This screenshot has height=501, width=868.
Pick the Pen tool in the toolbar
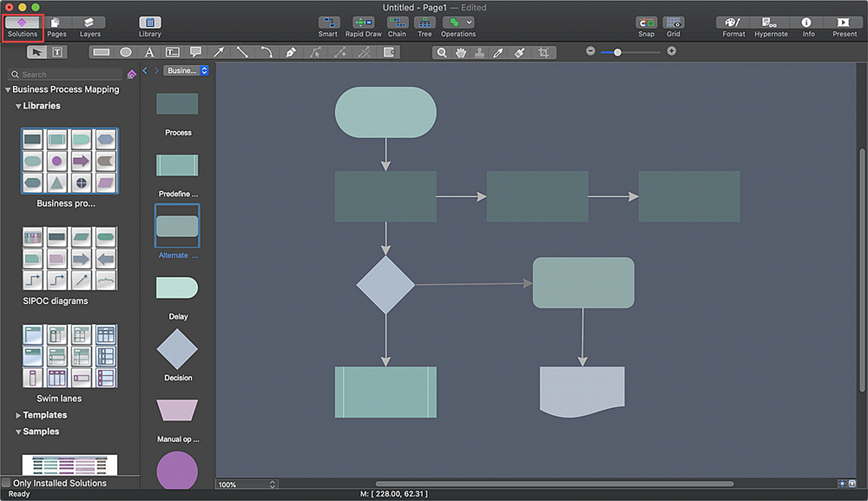pyautogui.click(x=291, y=52)
